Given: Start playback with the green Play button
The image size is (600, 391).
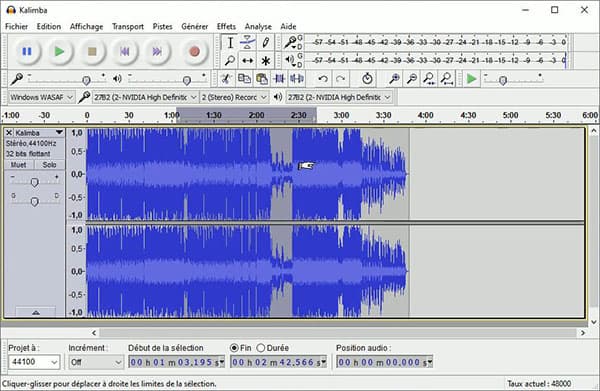Looking at the screenshot, I should tap(59, 51).
